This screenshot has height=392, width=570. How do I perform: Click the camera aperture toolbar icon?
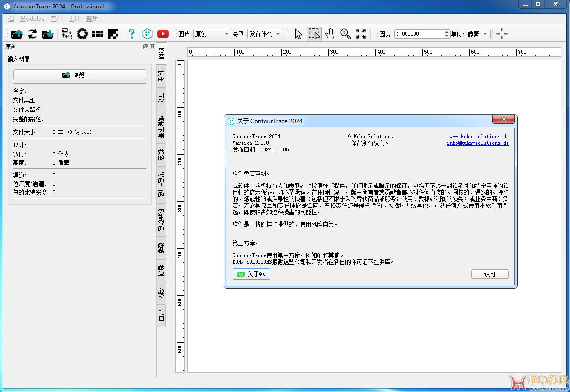82,34
